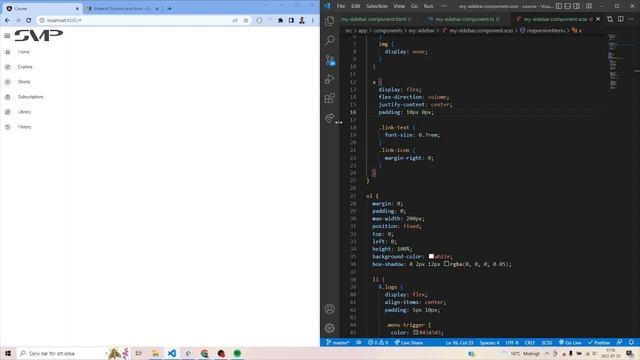This screenshot has height=360, width=640.
Task: Click the Ln Col cursor position indicator
Action: coord(459,342)
